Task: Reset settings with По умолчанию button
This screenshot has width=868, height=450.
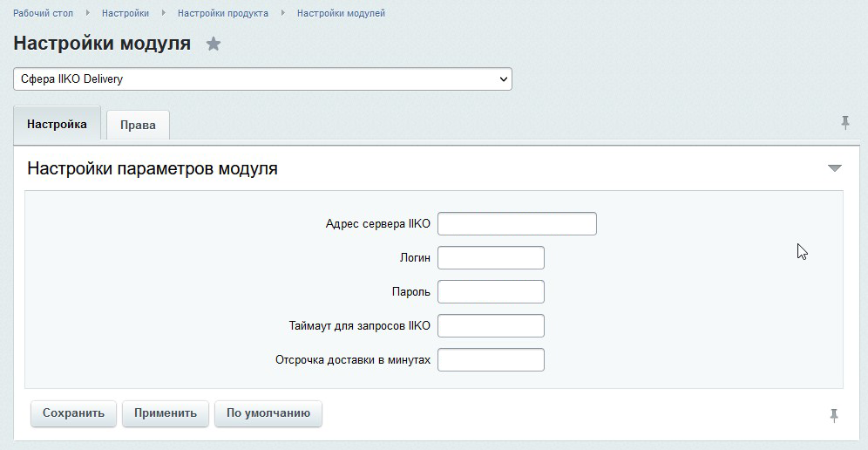Action: pyautogui.click(x=268, y=413)
